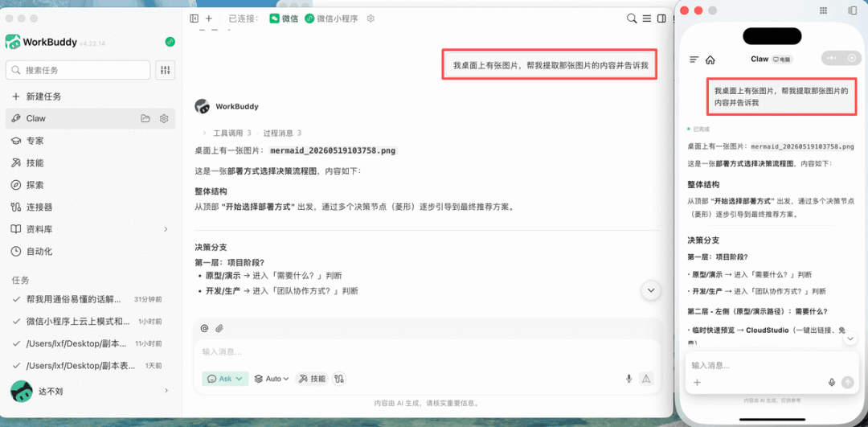Viewport: 868px width, 427px height.
Task: Click the user message bubble in the phone app
Action: [784, 96]
